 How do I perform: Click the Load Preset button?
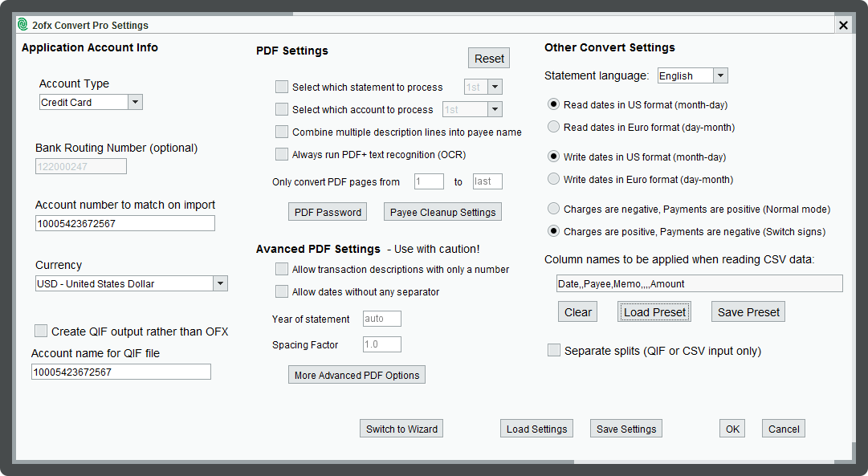(x=654, y=311)
